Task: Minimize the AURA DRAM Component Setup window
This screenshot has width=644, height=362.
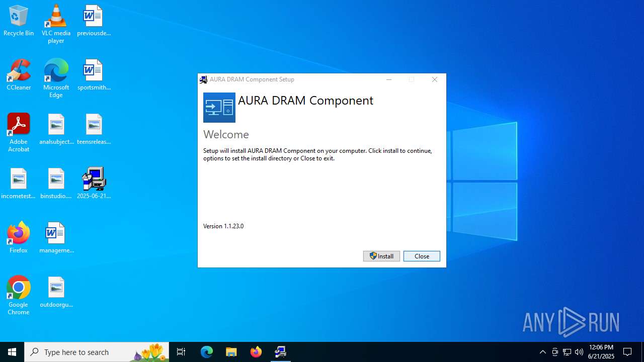Action: pyautogui.click(x=389, y=79)
